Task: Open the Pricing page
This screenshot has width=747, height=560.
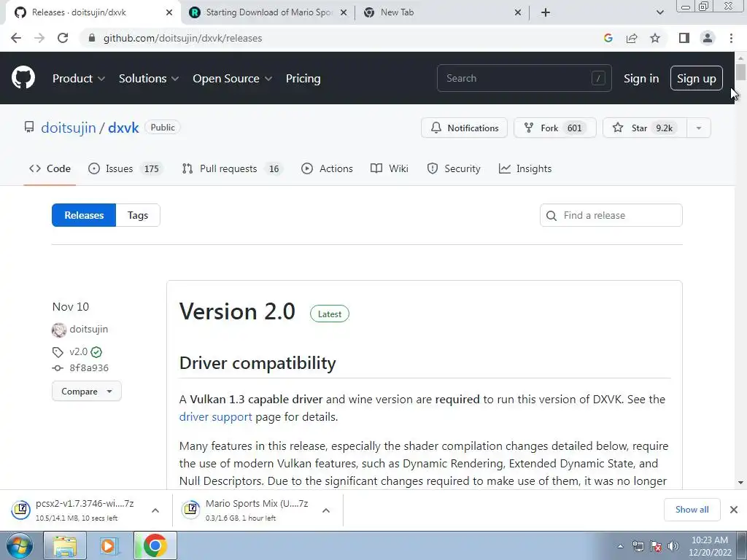Action: click(303, 79)
